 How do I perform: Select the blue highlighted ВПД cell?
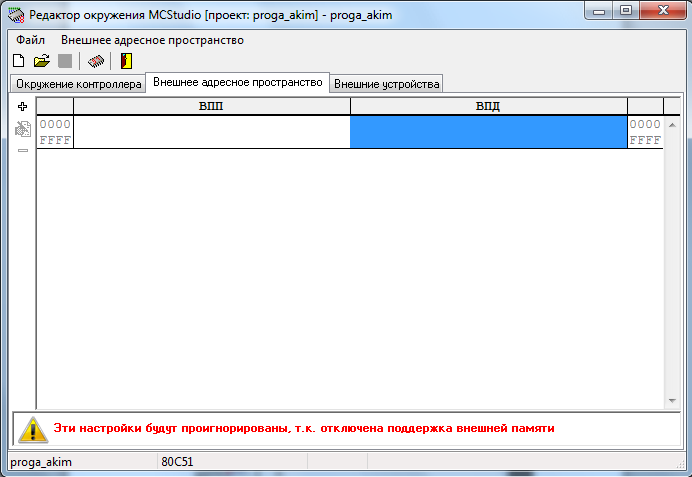click(x=489, y=132)
